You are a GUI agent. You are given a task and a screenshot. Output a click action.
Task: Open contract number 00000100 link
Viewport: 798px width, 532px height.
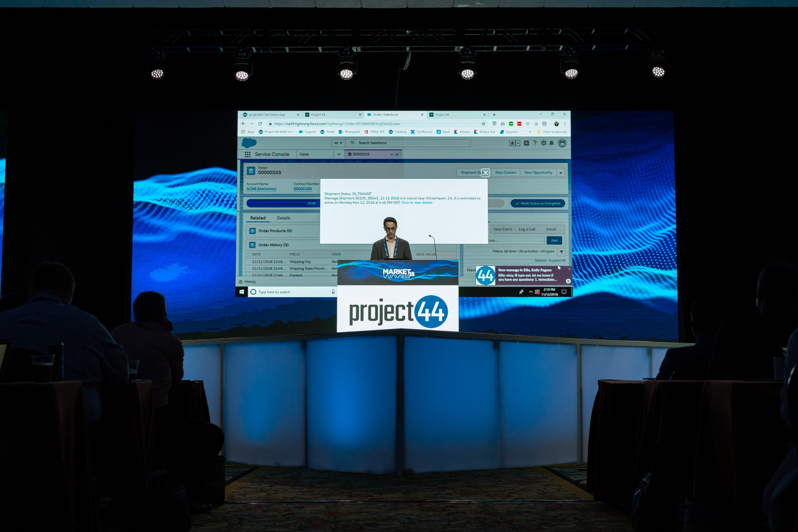point(303,189)
